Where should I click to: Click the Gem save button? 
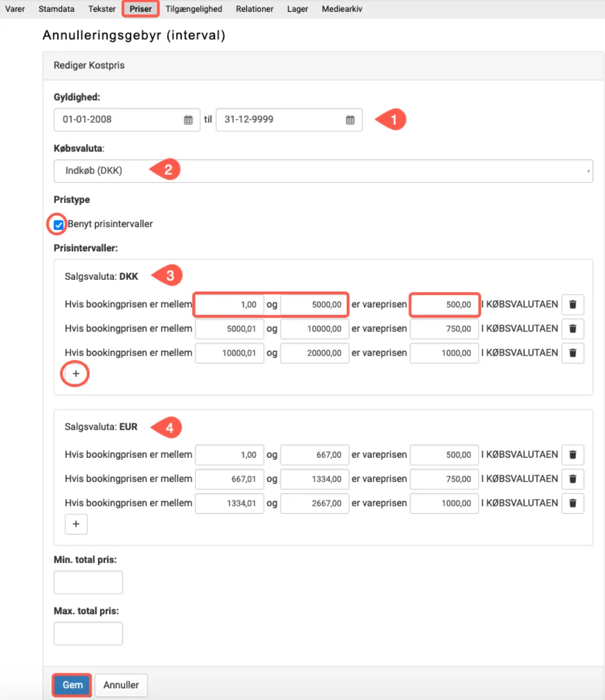[x=72, y=685]
